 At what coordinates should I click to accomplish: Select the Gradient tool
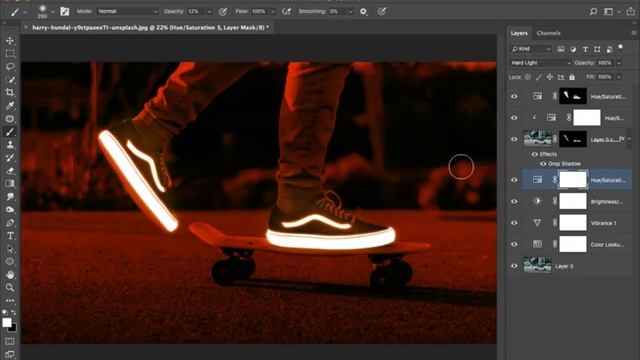pos(10,184)
